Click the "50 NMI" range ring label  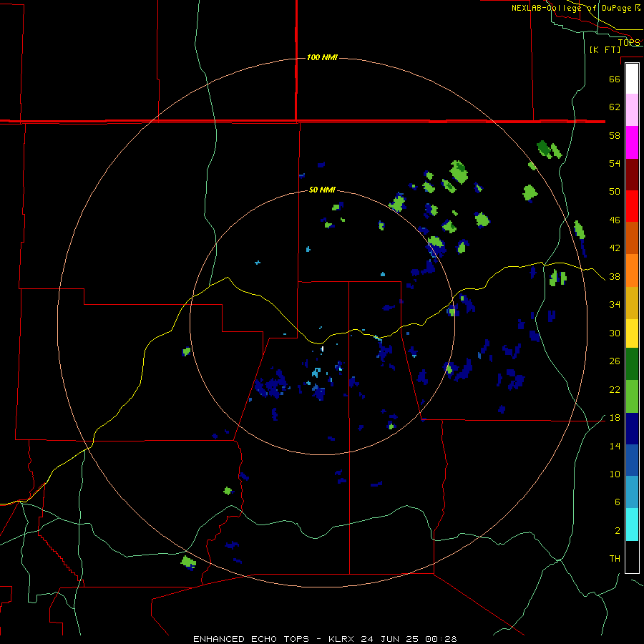tap(322, 190)
